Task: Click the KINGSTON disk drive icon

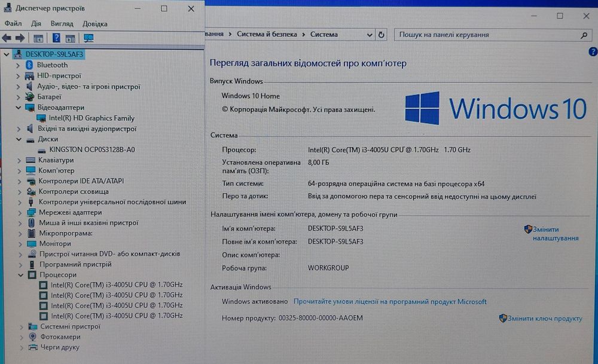Action: pos(42,150)
